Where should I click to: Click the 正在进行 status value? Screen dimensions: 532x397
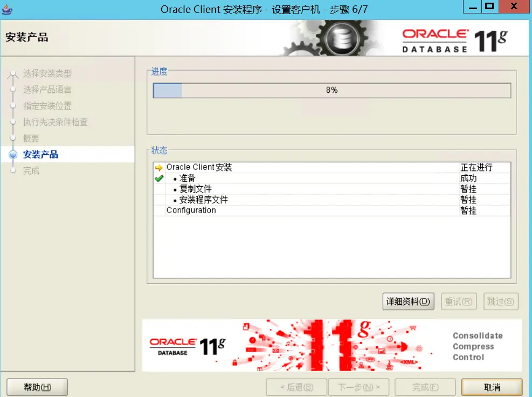pyautogui.click(x=476, y=167)
